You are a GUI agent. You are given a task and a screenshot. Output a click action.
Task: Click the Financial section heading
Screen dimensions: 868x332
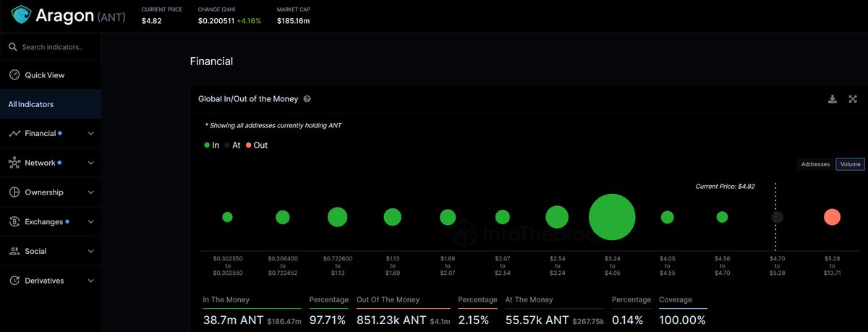point(211,61)
